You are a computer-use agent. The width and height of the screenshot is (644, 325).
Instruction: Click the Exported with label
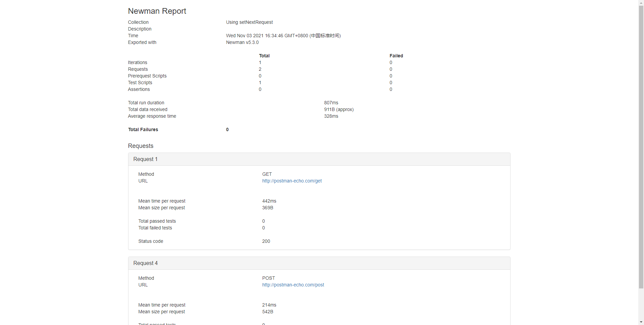click(x=142, y=42)
